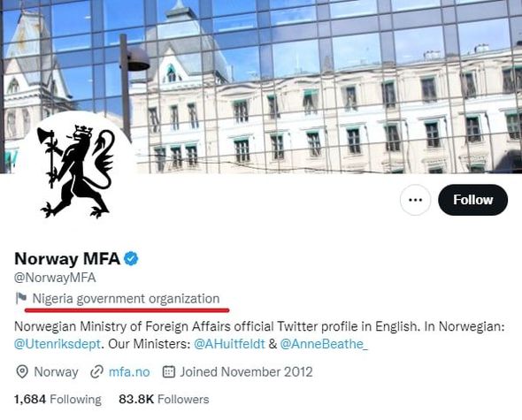Screen dimensions: 522x420
Task: Visit the @AnneBeathe_ profile link
Action: [x=324, y=344]
